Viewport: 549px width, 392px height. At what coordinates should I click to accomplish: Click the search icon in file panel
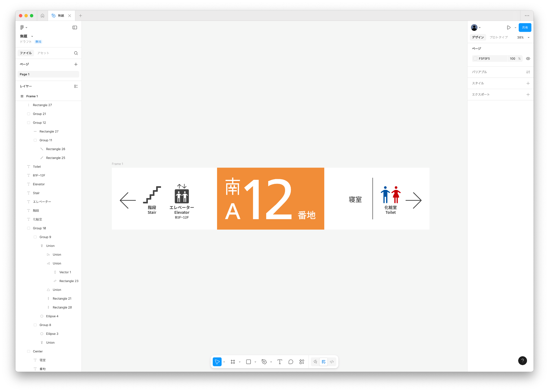[x=76, y=53]
